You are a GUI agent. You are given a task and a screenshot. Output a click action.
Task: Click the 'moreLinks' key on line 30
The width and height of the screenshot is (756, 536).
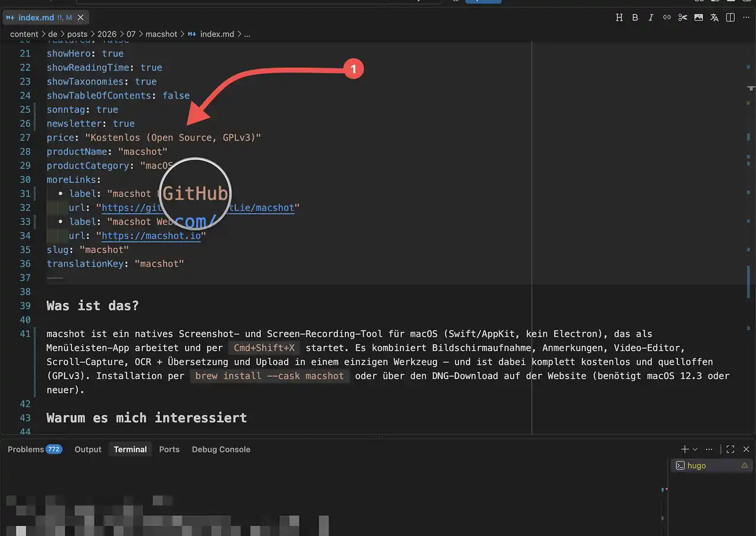pos(71,179)
